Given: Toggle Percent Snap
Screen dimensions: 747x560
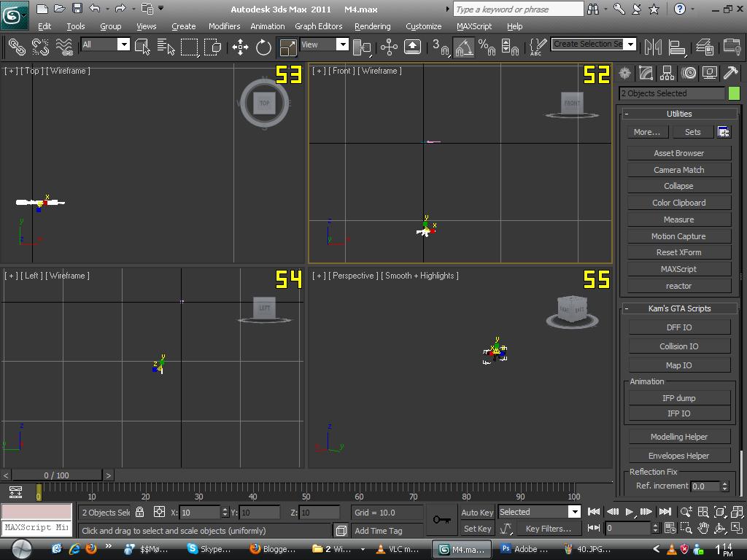Looking at the screenshot, I should 487,47.
